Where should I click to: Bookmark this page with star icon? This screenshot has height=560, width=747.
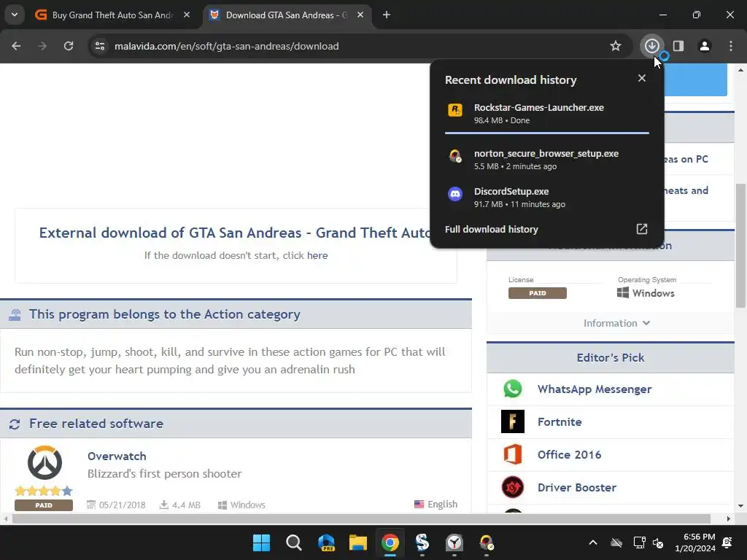(x=616, y=46)
